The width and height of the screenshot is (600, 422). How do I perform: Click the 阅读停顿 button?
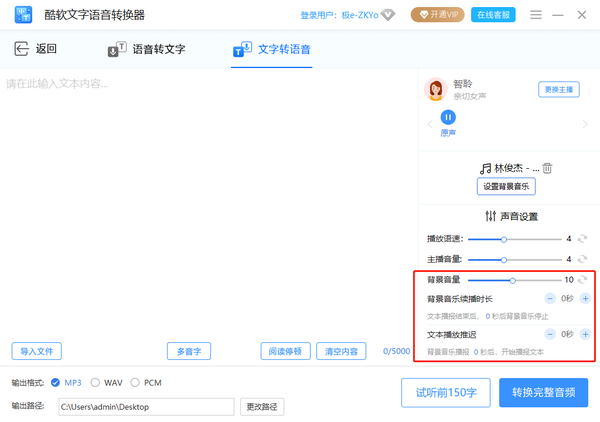click(x=285, y=351)
